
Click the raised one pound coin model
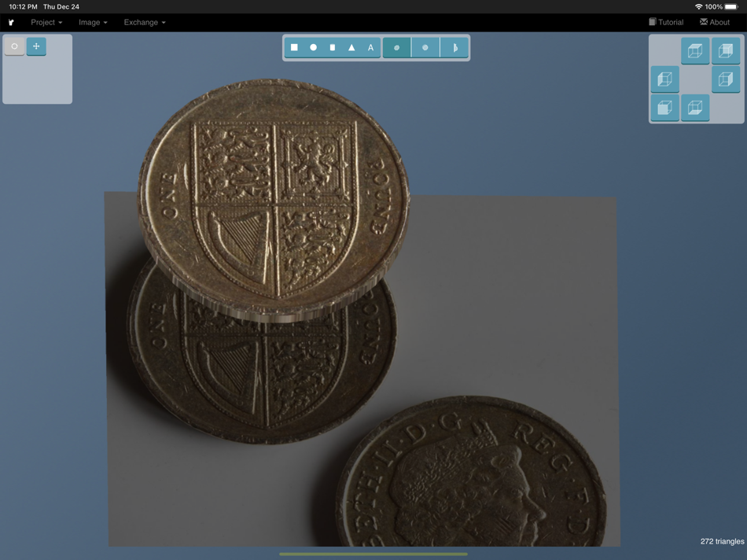pyautogui.click(x=274, y=201)
